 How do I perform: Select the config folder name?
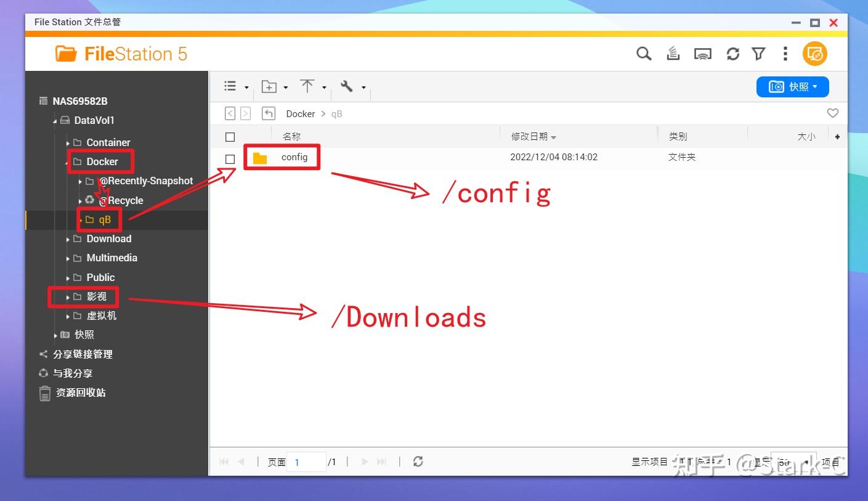294,157
